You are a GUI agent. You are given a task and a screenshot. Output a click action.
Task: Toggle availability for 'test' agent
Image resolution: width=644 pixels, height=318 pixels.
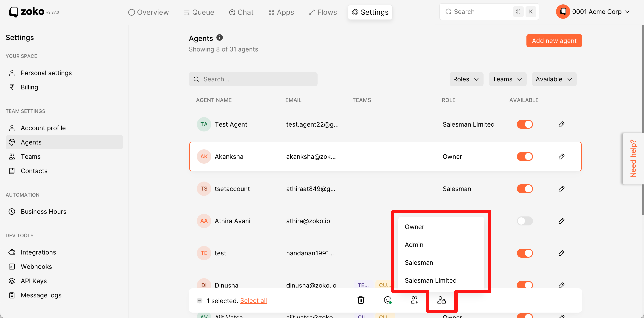coord(525,253)
